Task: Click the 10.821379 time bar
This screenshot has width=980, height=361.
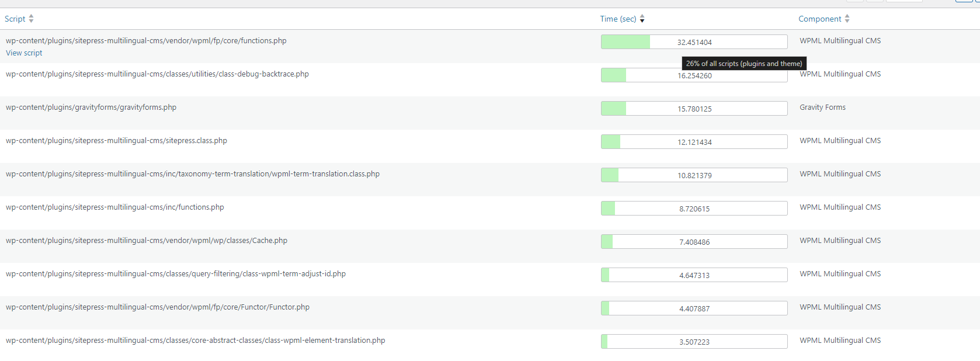Action: [694, 175]
